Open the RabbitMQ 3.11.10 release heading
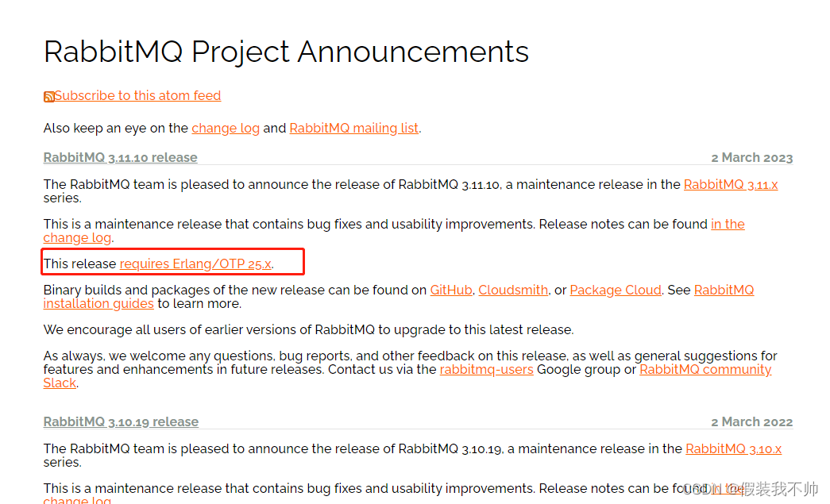Image resolution: width=830 pixels, height=504 pixels. pos(120,158)
